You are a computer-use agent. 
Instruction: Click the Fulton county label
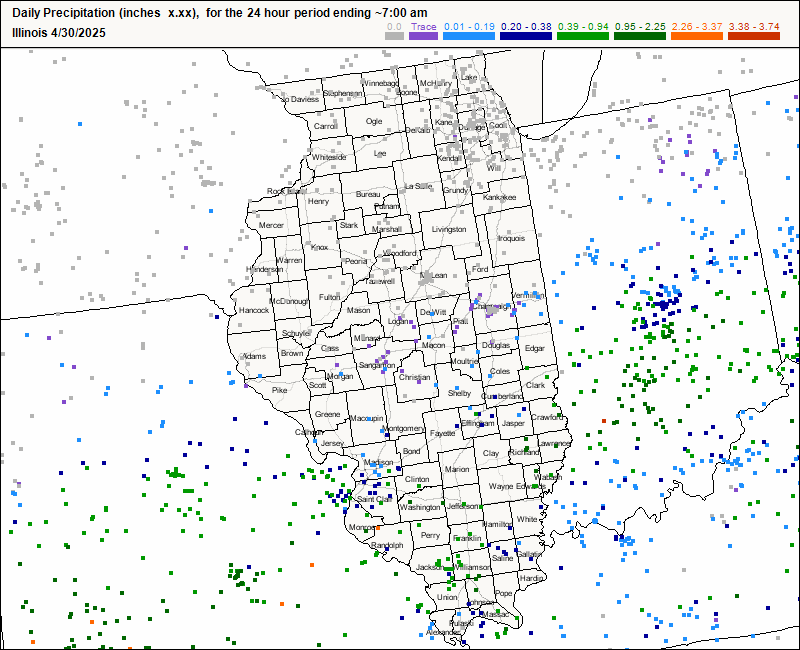click(329, 297)
